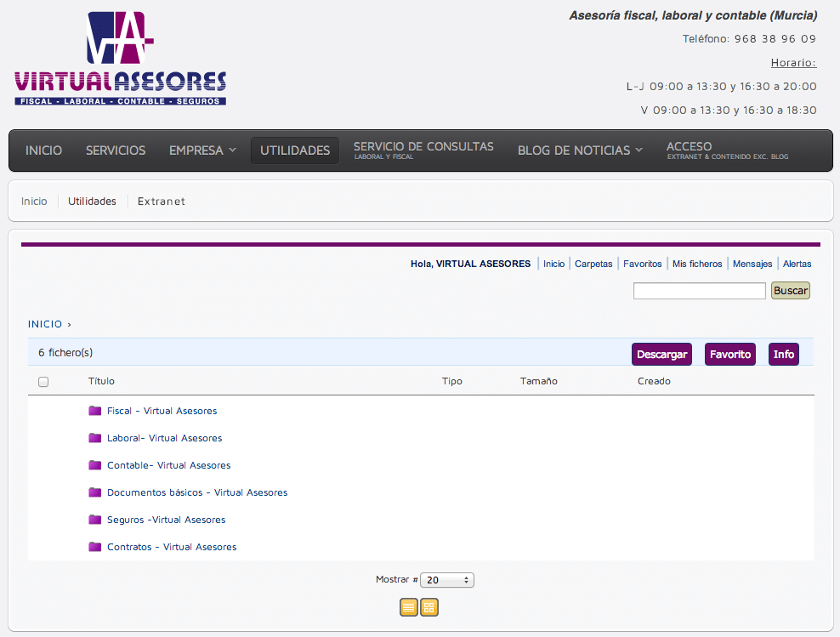Click the INICIO folder path link
Image resolution: width=840 pixels, height=637 pixels.
click(45, 324)
